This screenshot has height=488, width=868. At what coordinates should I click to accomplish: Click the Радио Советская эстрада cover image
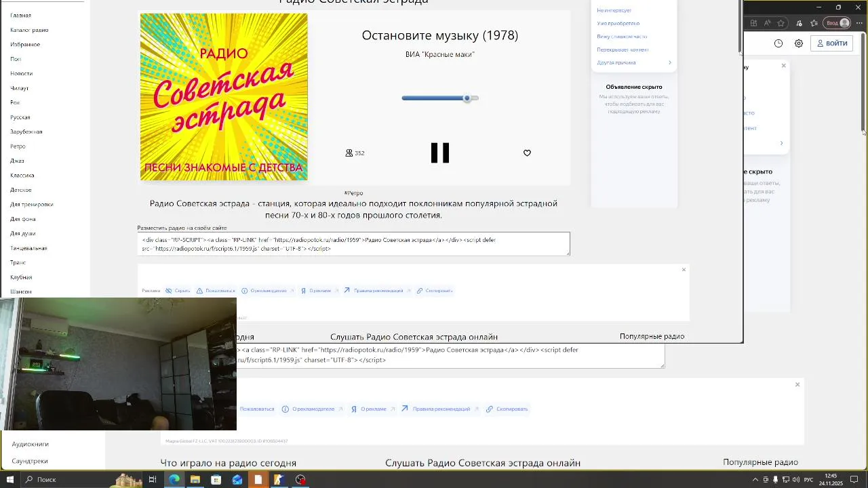coord(224,97)
